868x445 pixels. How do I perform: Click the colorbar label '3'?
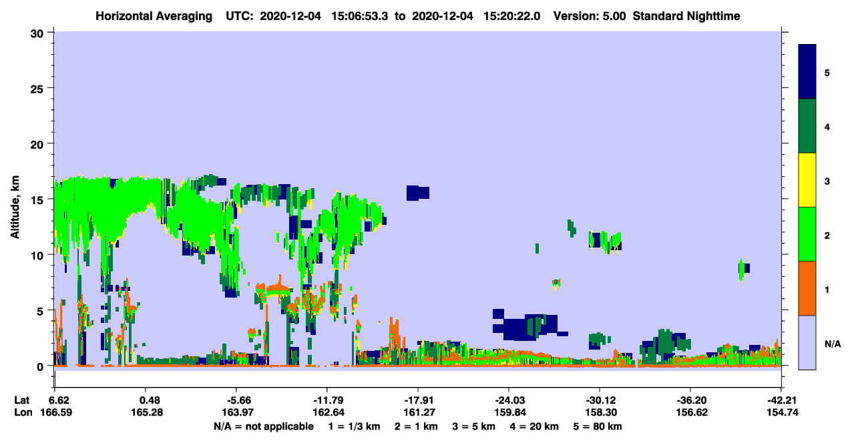(x=827, y=181)
